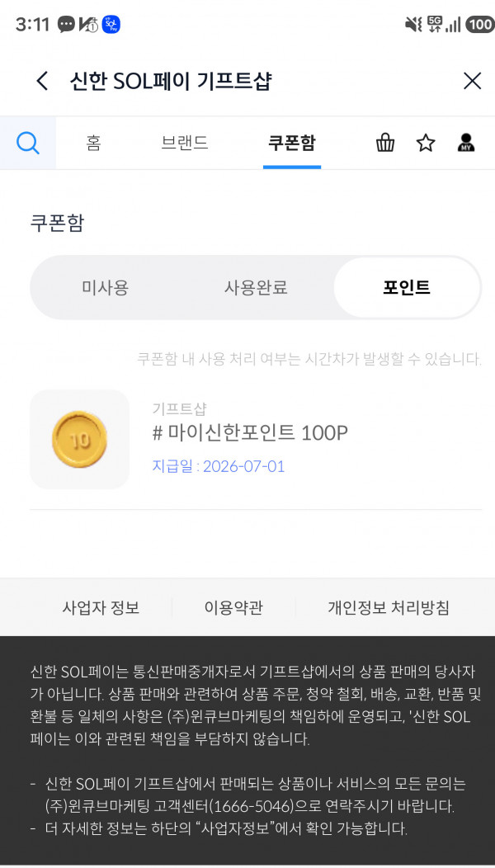Switch to the 브랜드 tab

pos(184,143)
